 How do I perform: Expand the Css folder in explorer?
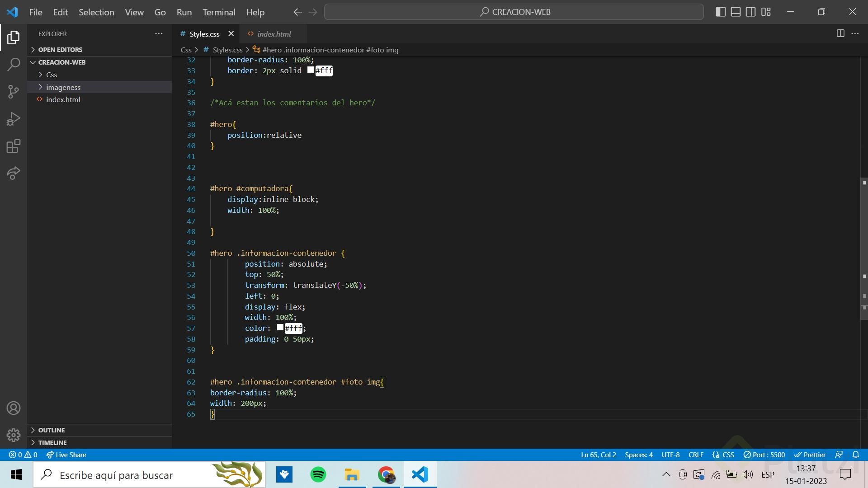(52, 75)
